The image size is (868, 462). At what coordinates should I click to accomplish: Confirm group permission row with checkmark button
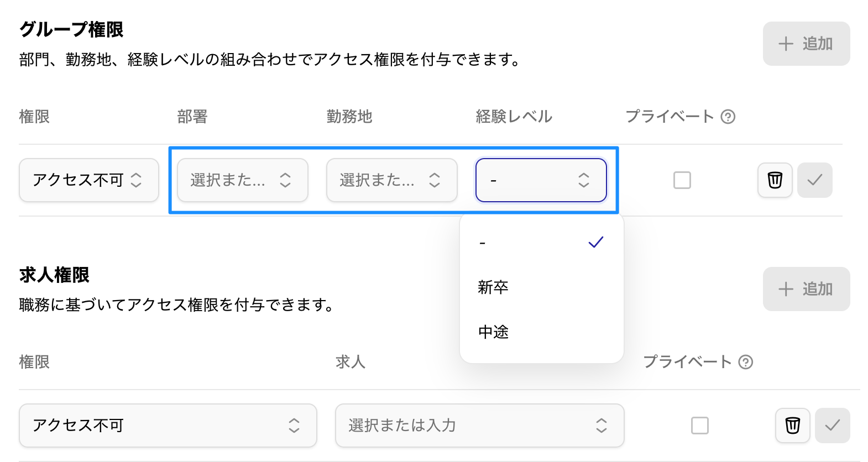[x=814, y=180]
